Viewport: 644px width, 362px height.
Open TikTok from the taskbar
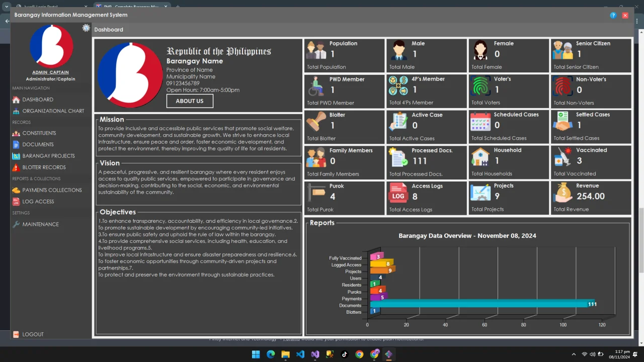(x=345, y=354)
